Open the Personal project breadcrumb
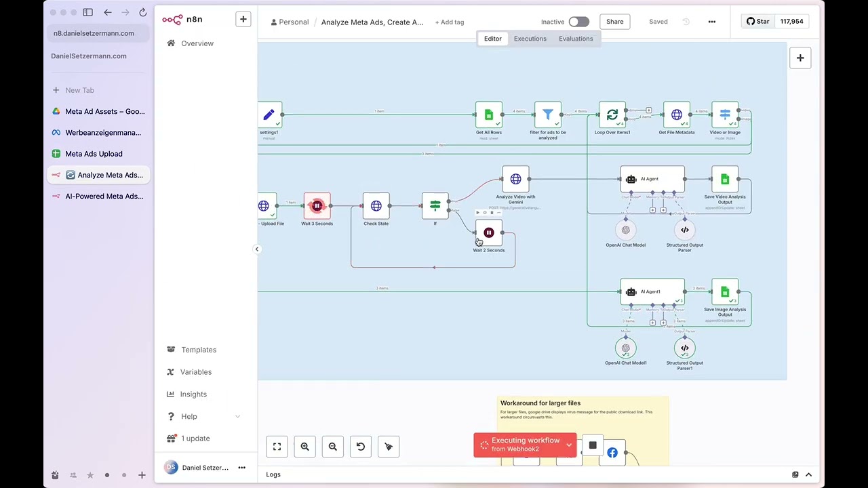 pyautogui.click(x=290, y=22)
